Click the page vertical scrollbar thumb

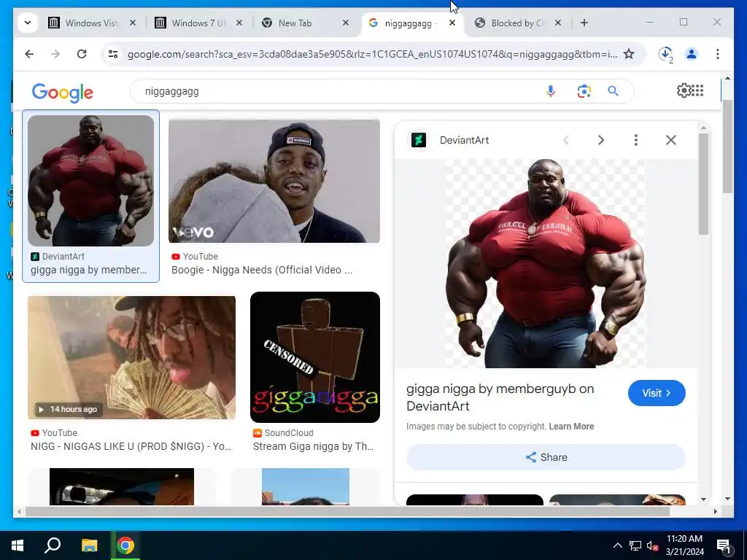click(727, 146)
